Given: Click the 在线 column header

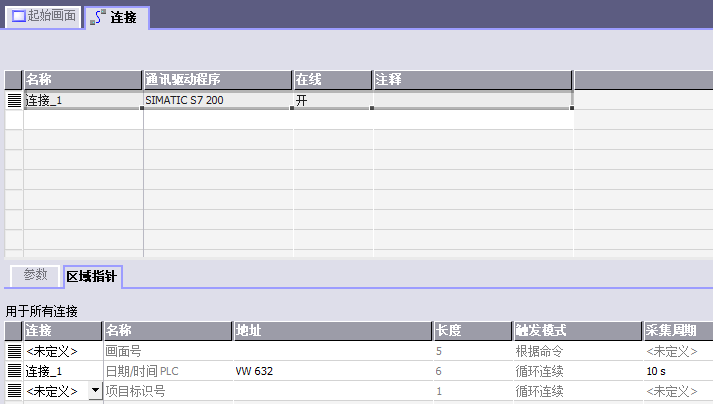Looking at the screenshot, I should (x=332, y=80).
